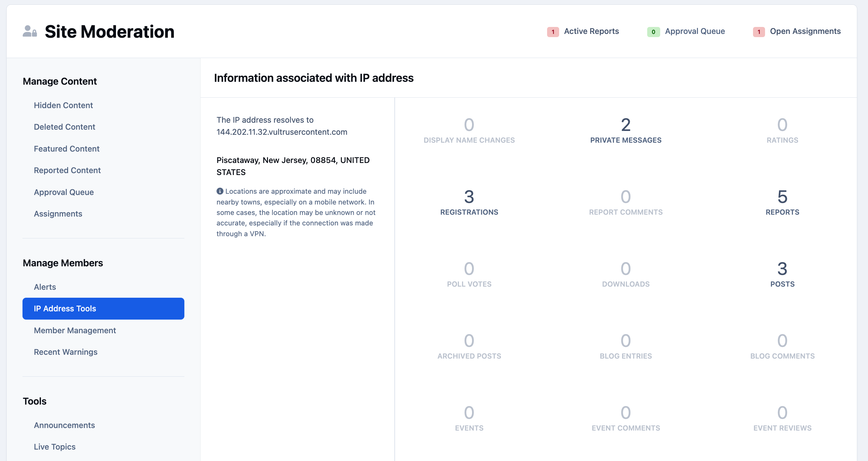Click the red Open Assignments count badge
Screen dimensions: 868x461
pos(758,32)
